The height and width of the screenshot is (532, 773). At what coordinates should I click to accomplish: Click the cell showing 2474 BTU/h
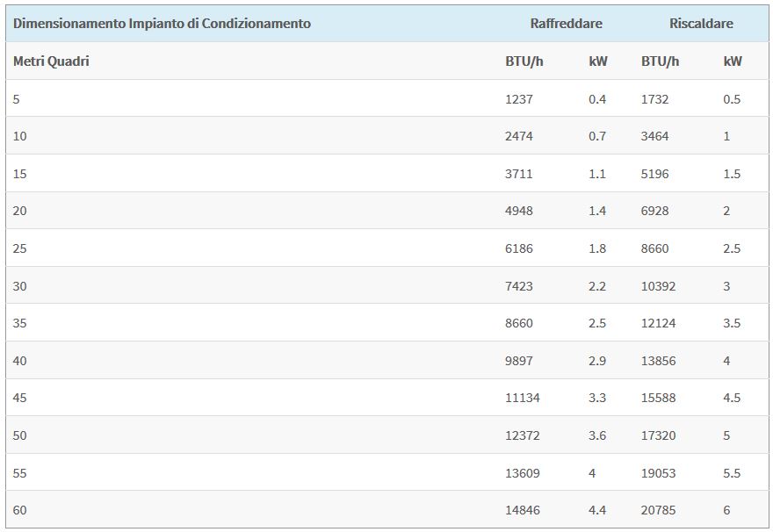point(518,136)
